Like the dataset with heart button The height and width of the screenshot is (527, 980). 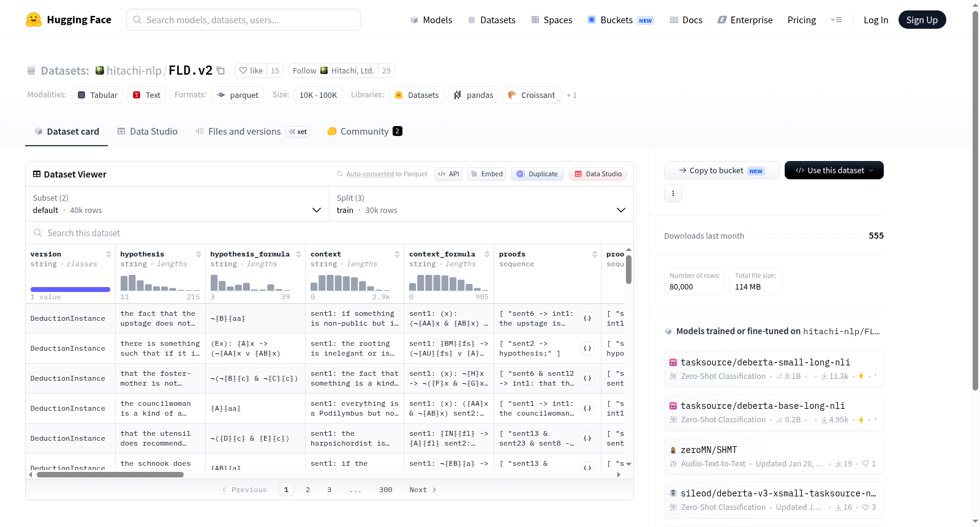click(x=251, y=70)
